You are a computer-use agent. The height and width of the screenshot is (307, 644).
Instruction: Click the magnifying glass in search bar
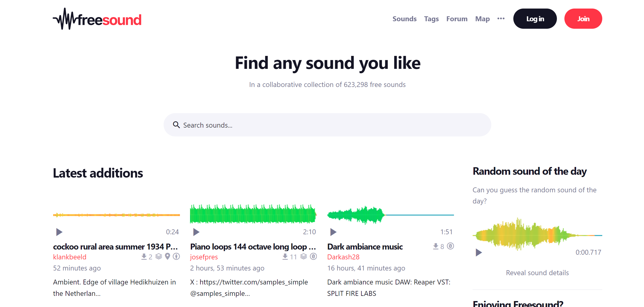tap(177, 125)
